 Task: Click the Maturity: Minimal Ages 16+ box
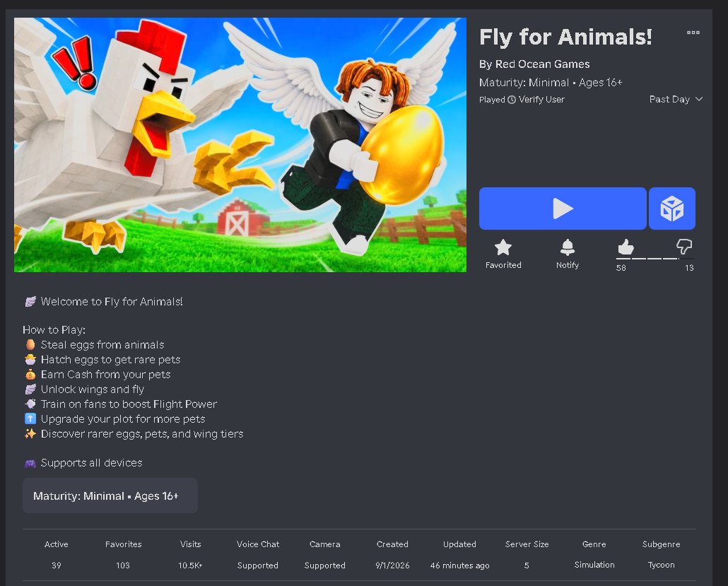pos(110,496)
